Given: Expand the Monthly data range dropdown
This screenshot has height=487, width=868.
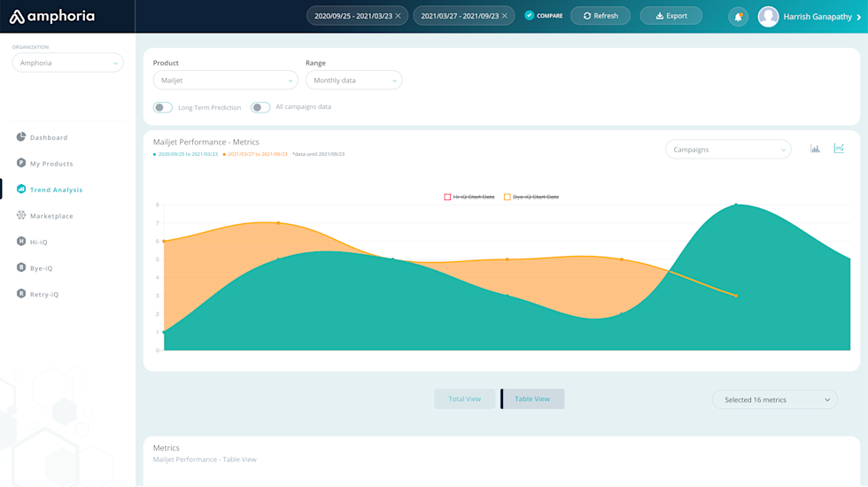Looking at the screenshot, I should 353,81.
